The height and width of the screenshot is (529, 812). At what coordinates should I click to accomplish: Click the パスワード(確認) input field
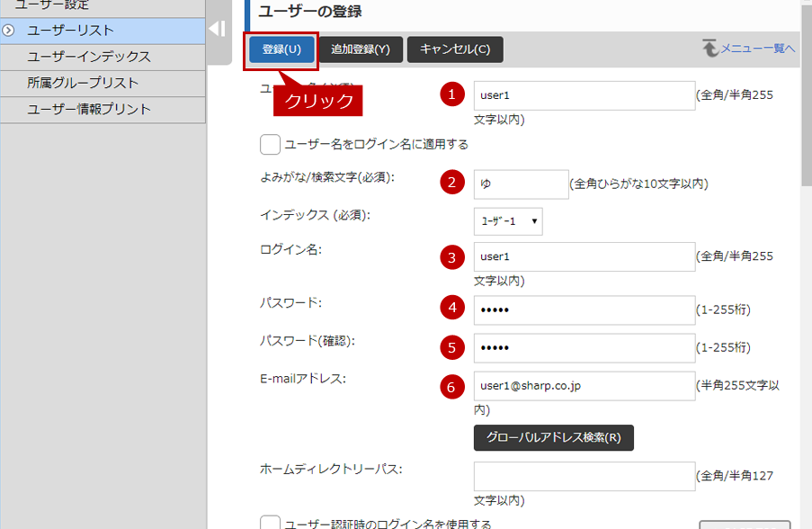[584, 347]
